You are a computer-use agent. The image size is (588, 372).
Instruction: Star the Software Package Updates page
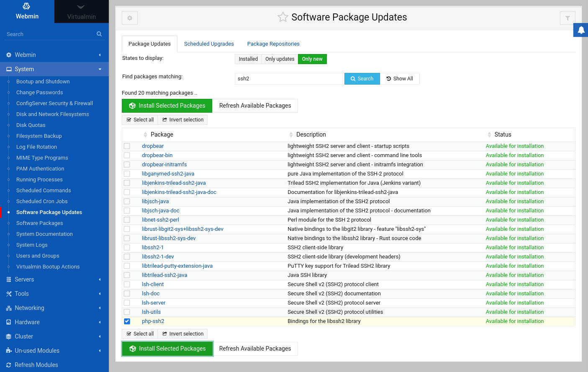tap(283, 17)
